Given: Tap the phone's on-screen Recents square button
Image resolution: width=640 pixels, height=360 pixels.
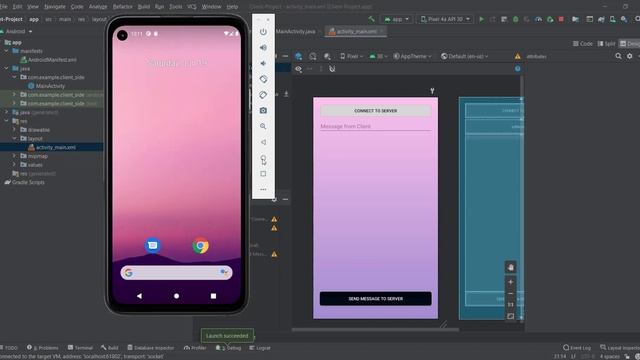Looking at the screenshot, I should click(213, 296).
